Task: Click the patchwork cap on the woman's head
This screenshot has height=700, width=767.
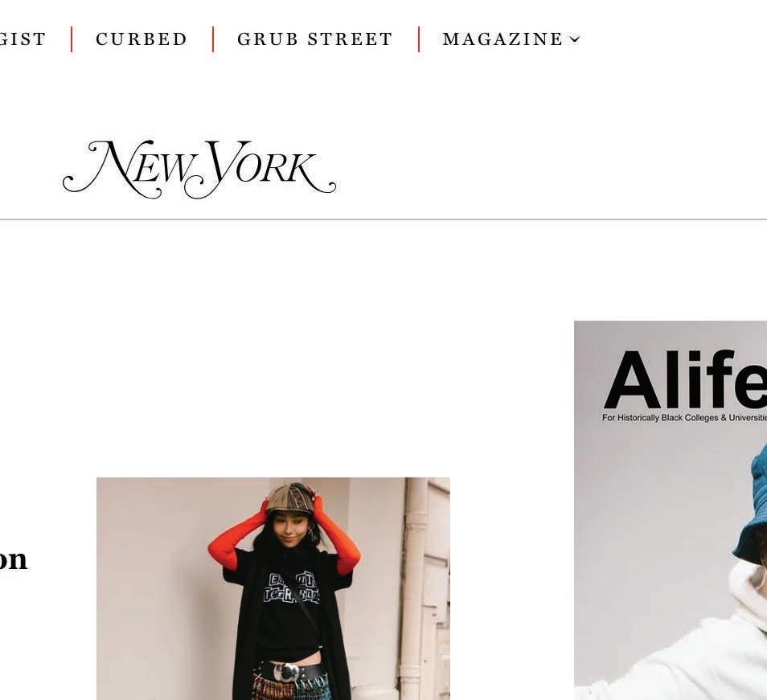Action: point(291,500)
